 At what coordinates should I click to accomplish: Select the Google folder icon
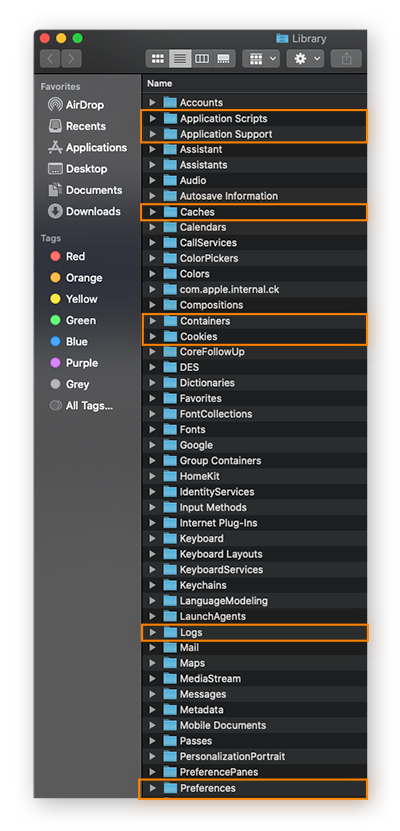tap(170, 445)
